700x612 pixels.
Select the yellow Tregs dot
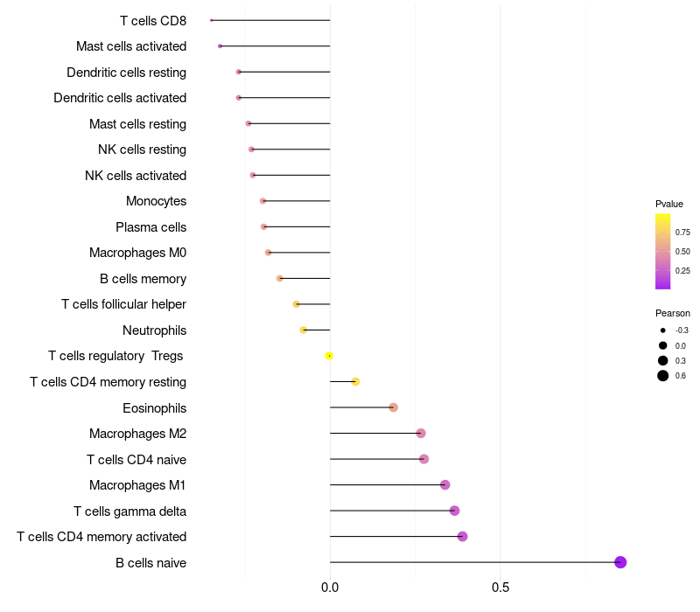point(329,356)
